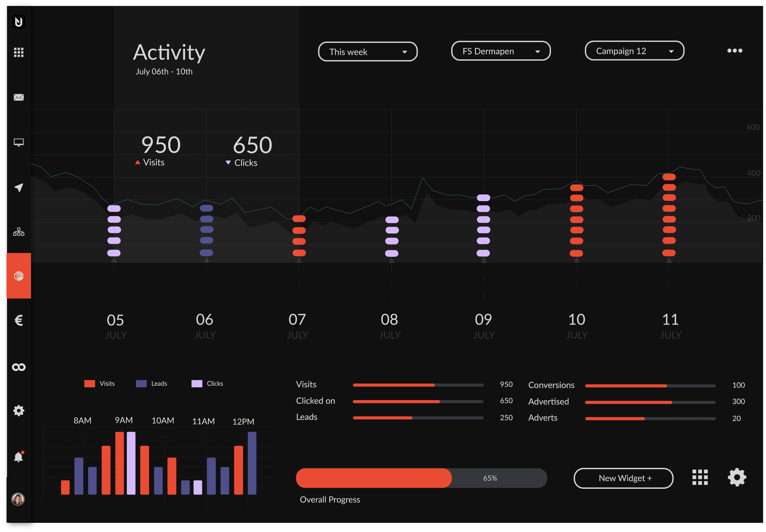766x532 pixels.
Task: Toggle Leads legend in bar chart
Action: 151,384
